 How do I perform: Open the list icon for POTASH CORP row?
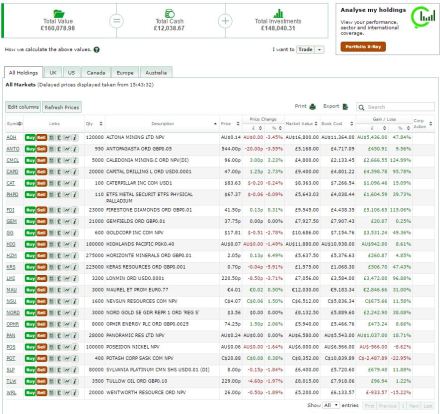[51, 358]
